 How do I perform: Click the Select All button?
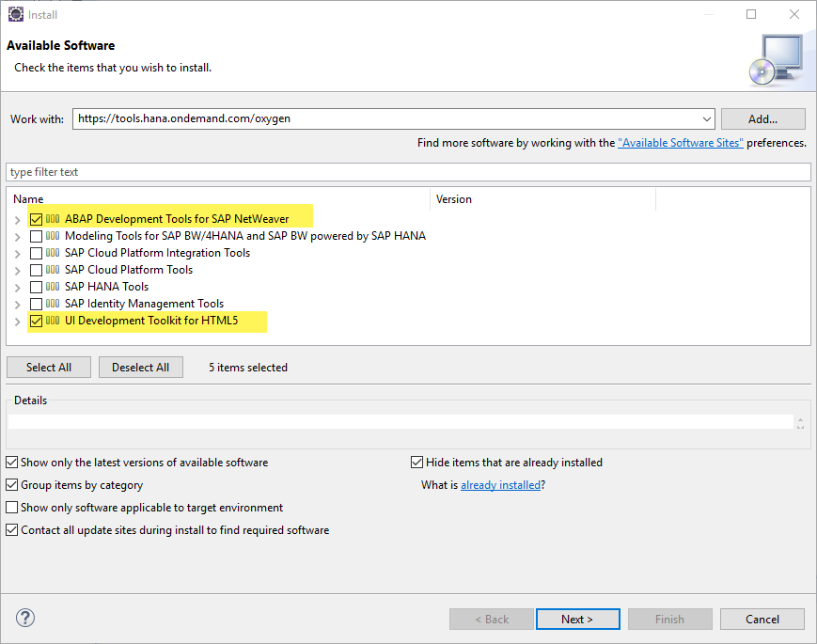click(x=49, y=368)
